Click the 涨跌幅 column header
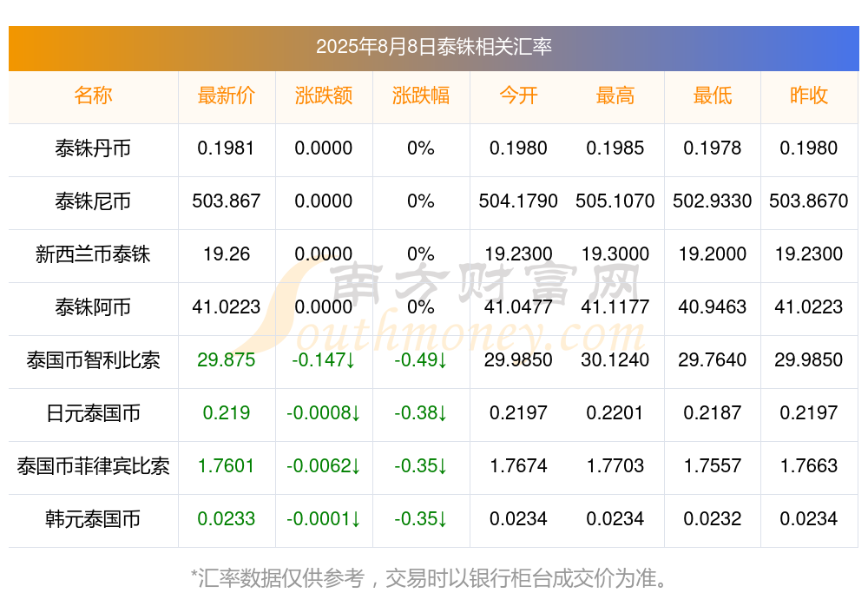The width and height of the screenshot is (868, 606). point(421,96)
